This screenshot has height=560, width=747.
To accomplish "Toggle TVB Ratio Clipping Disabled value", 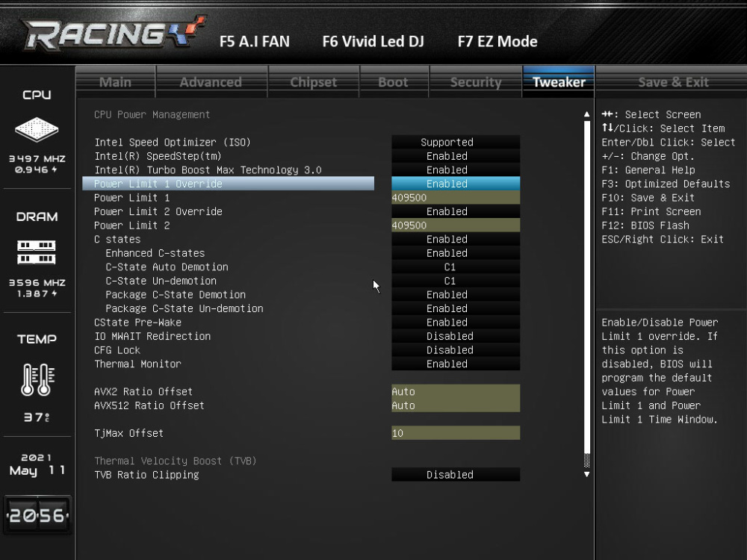I will (x=456, y=474).
